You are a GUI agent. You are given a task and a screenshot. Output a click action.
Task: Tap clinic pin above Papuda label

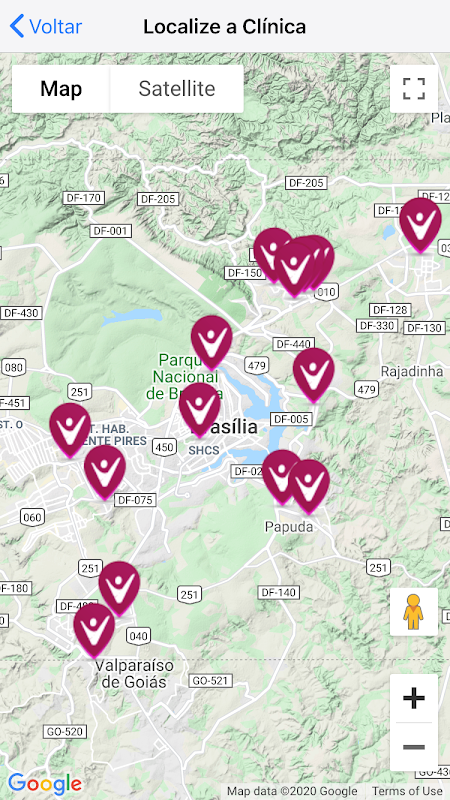pyautogui.click(x=309, y=487)
